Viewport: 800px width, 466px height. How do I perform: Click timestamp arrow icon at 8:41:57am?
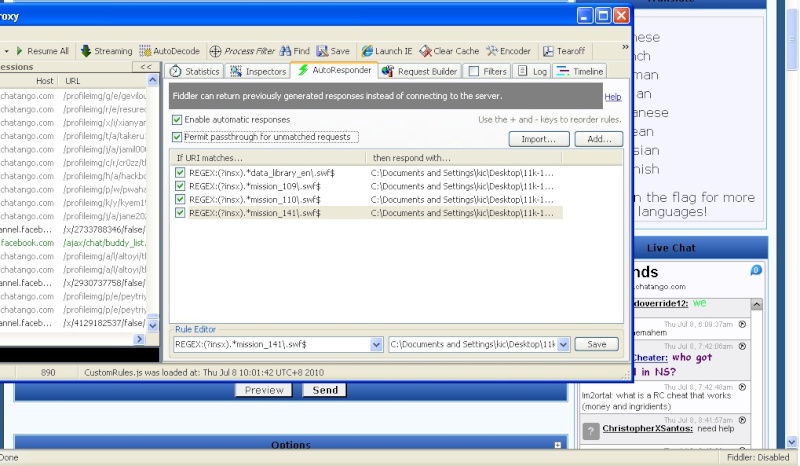[742, 420]
